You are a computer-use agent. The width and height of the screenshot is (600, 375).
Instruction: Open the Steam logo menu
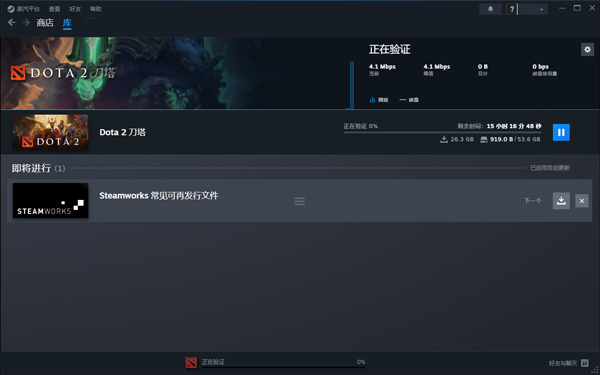(23, 9)
